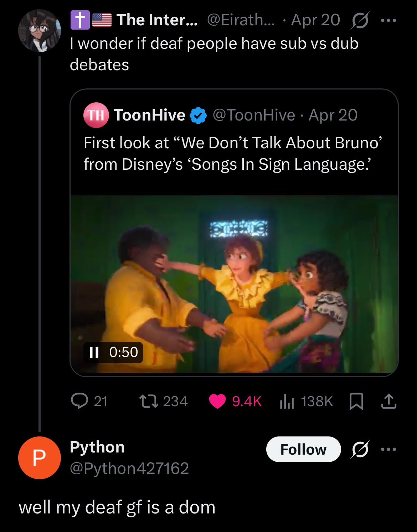The width and height of the screenshot is (417, 532).
Task: Open the @Python427162 handle link
Action: (x=129, y=468)
